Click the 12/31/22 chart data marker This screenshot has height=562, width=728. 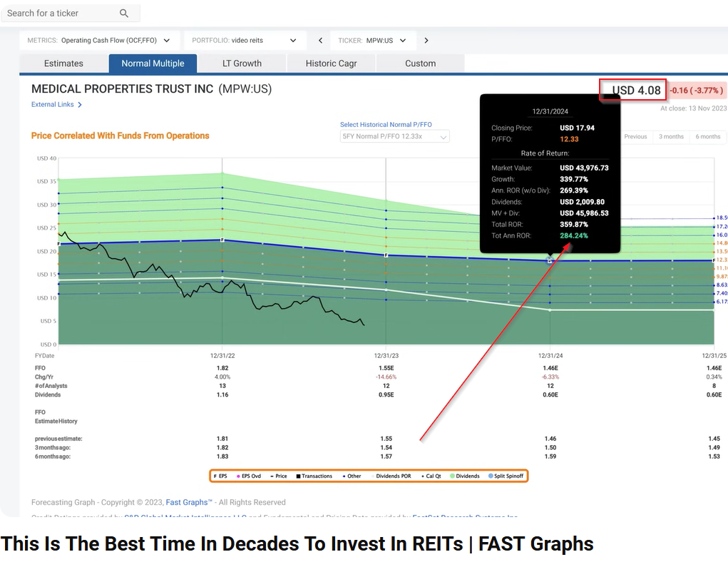pos(222,240)
